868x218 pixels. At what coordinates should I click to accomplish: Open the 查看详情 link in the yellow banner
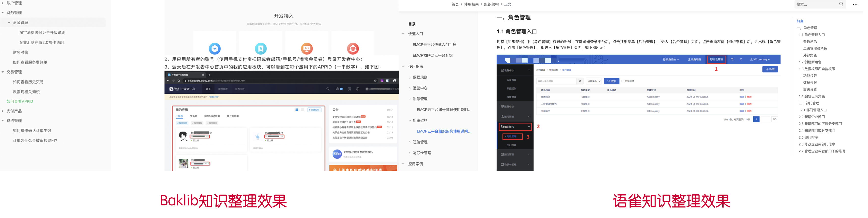click(x=214, y=97)
